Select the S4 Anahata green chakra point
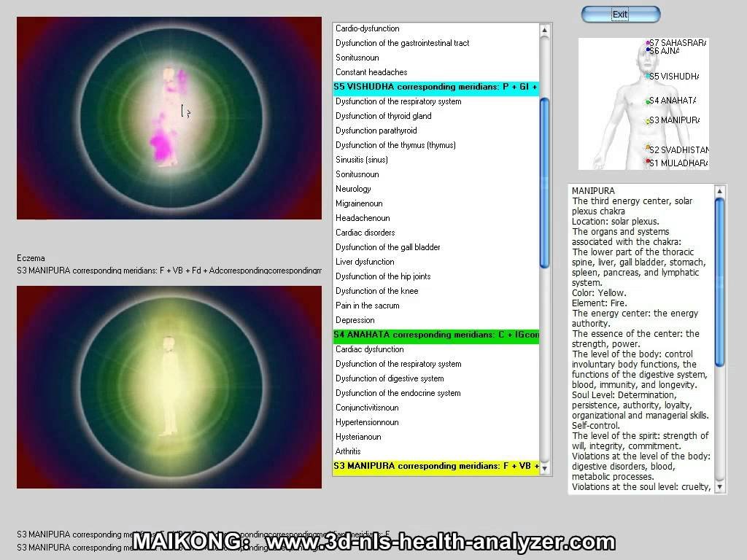 (x=648, y=101)
